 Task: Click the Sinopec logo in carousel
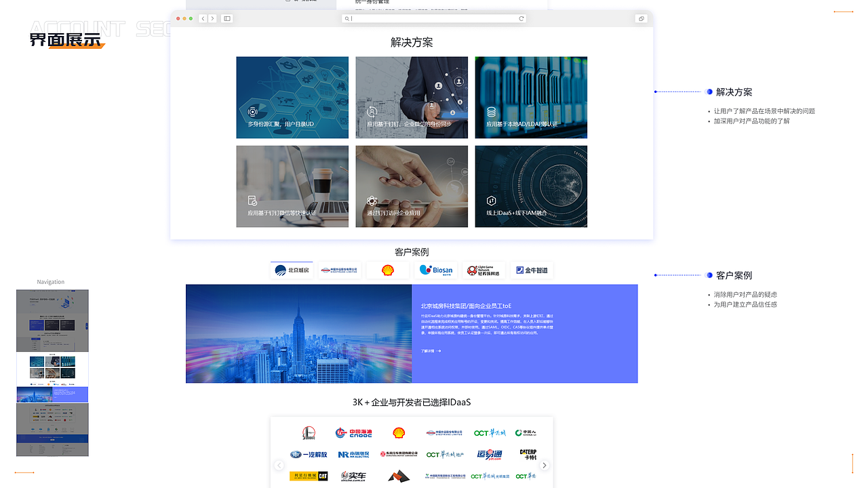[309, 432]
